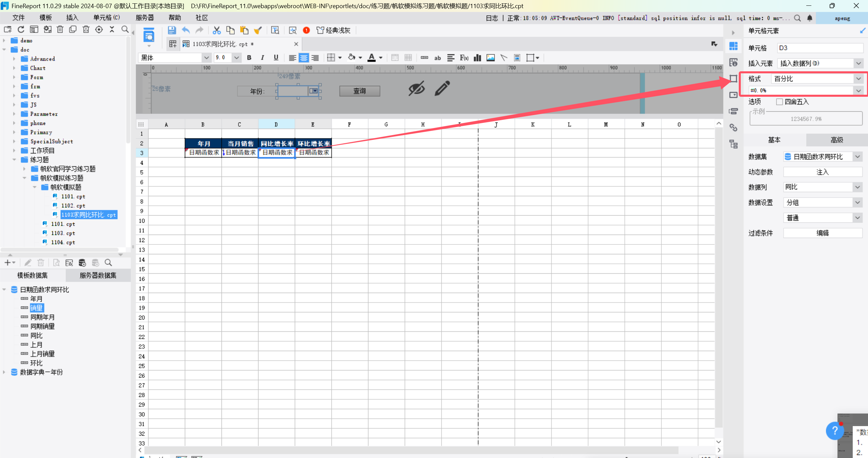This screenshot has width=868, height=458.
Task: Open the 数据列 同比 dropdown
Action: click(x=857, y=187)
